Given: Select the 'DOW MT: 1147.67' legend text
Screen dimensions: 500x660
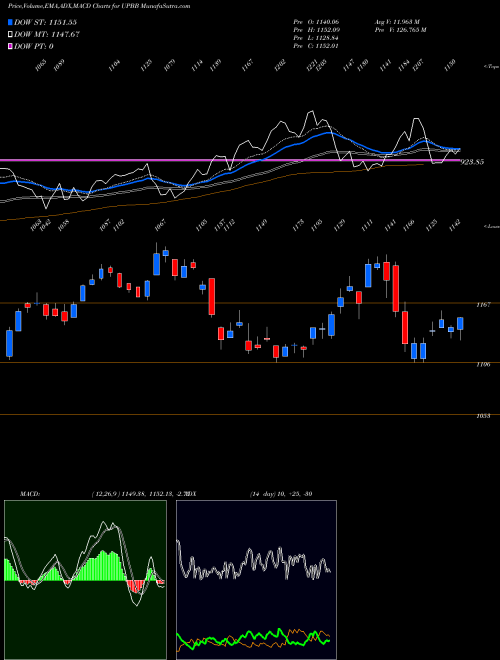Looking at the screenshot, I should tap(47, 34).
